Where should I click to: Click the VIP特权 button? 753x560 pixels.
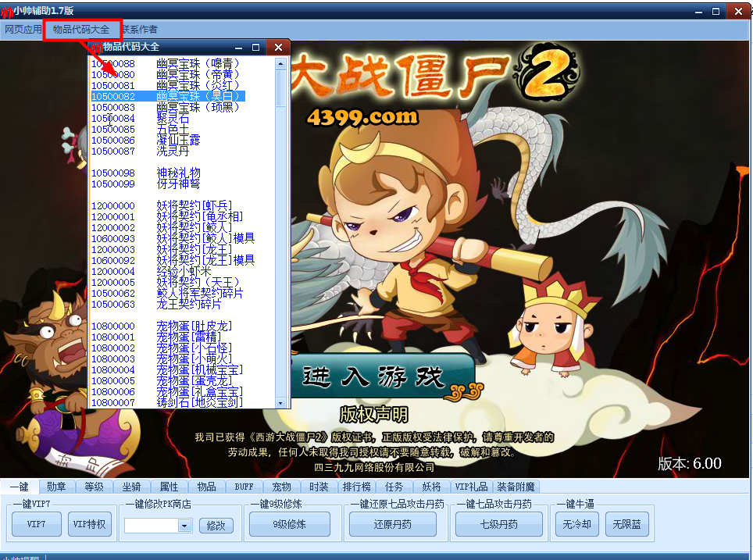coord(89,525)
